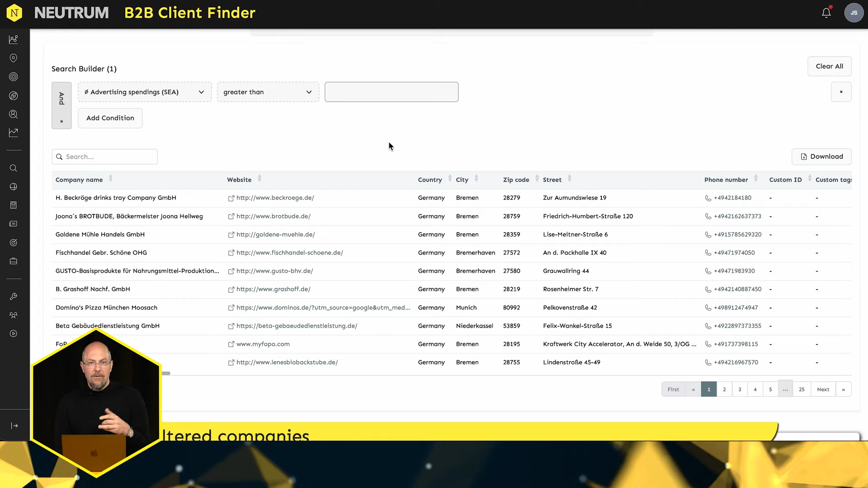The height and width of the screenshot is (488, 868).
Task: Go to results page 5
Action: (x=770, y=389)
